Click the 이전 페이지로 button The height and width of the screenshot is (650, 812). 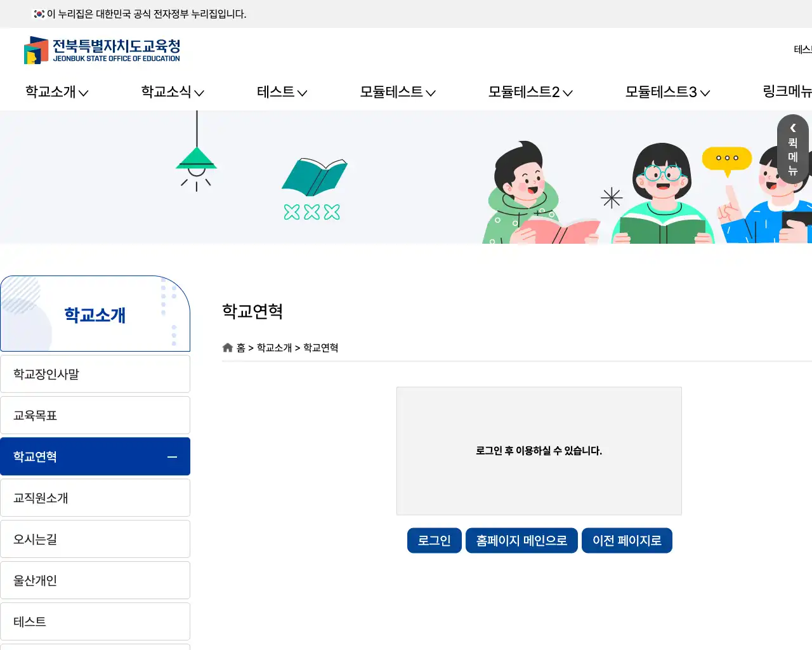point(627,541)
